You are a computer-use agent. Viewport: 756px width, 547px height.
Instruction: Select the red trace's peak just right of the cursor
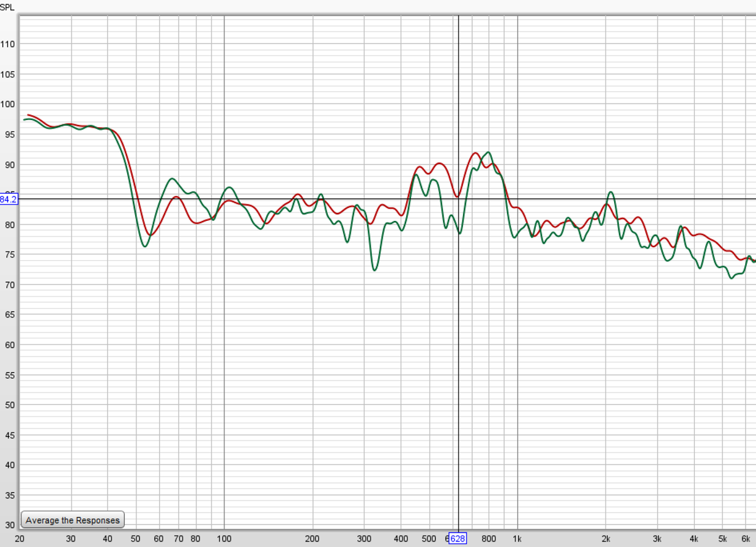pyautogui.click(x=475, y=153)
